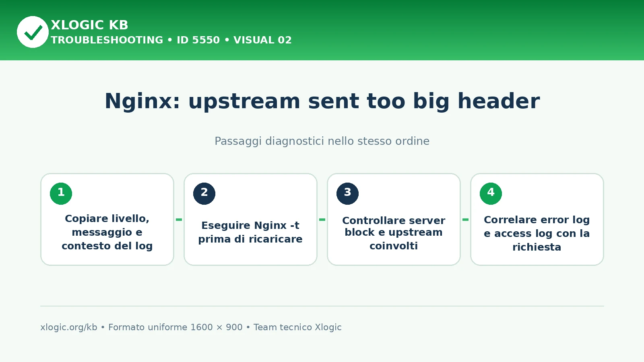
Task: Select the TROUBLESHOOTING • ID 5550 • VISUAL 02 line
Action: pos(171,40)
